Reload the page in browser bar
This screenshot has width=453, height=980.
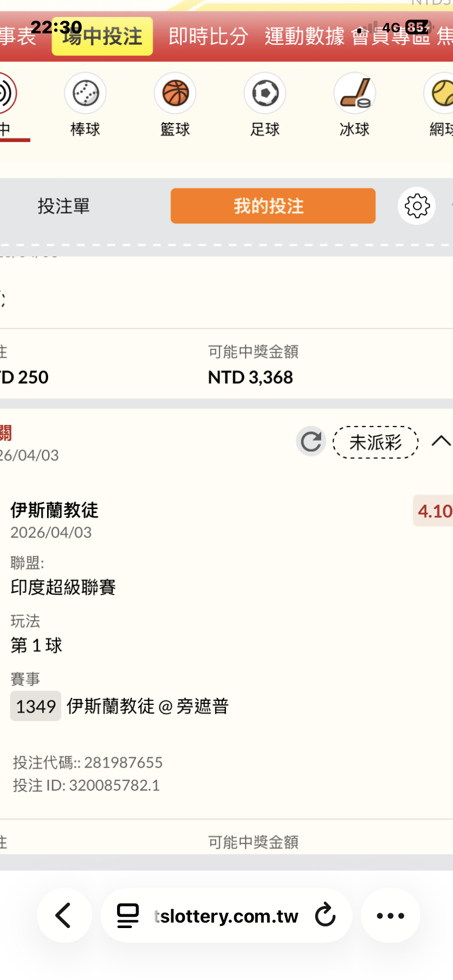click(x=325, y=915)
